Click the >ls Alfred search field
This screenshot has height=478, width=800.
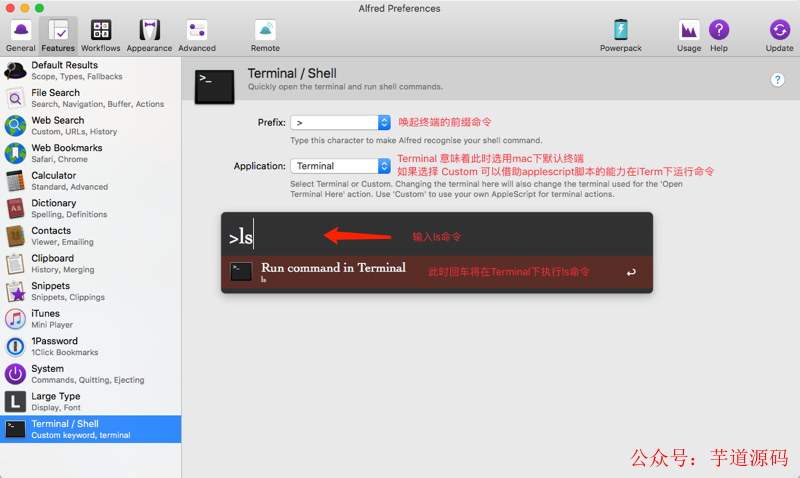(437, 235)
